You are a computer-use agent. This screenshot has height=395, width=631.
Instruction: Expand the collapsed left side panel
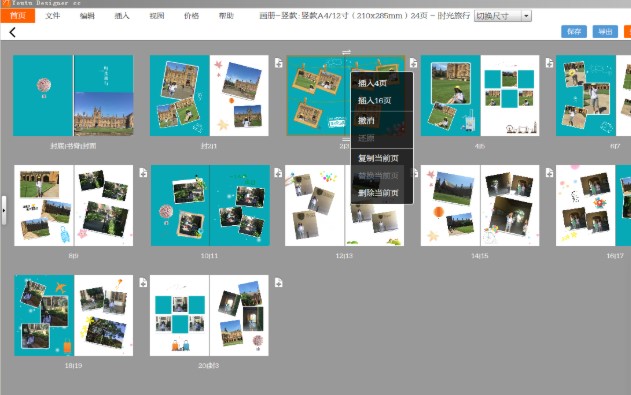4,210
